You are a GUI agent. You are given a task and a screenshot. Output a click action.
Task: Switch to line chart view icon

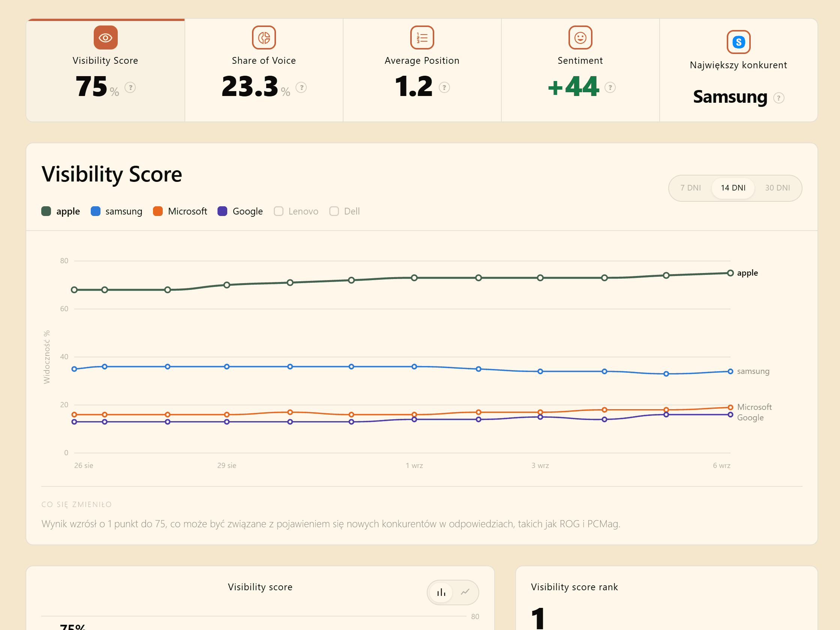[x=465, y=592]
